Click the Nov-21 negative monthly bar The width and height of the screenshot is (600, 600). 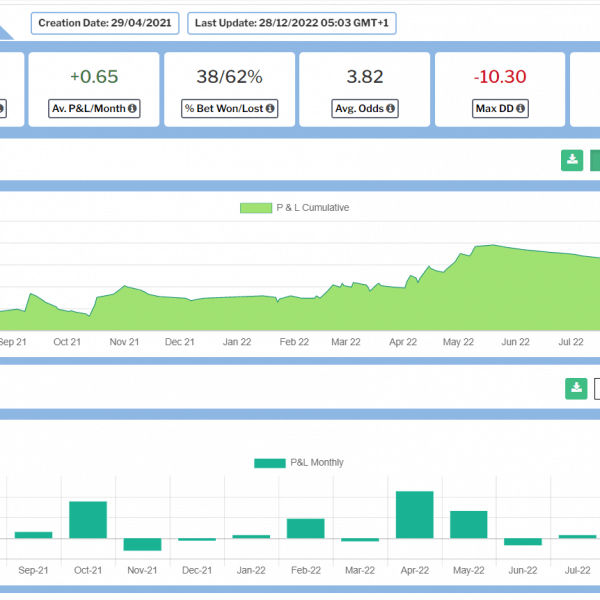(x=142, y=545)
